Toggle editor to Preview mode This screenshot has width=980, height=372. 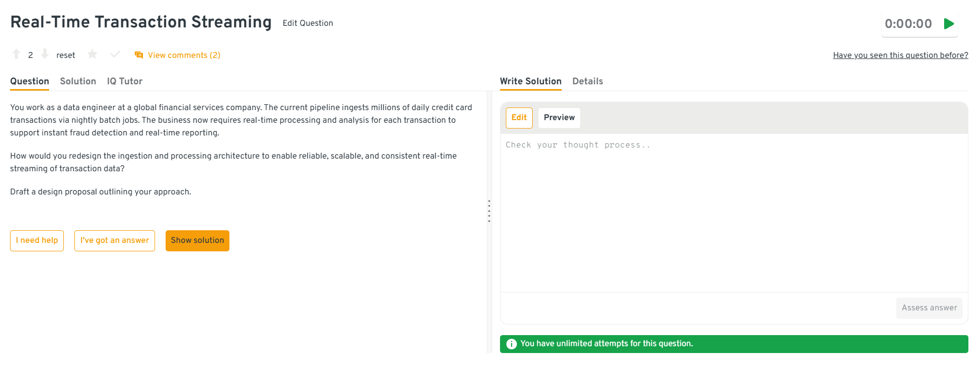(x=559, y=118)
